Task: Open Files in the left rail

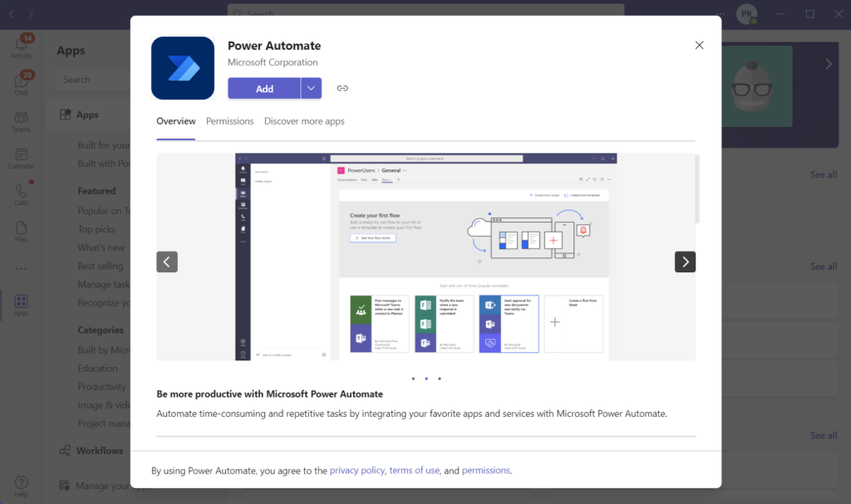Action: click(x=21, y=232)
